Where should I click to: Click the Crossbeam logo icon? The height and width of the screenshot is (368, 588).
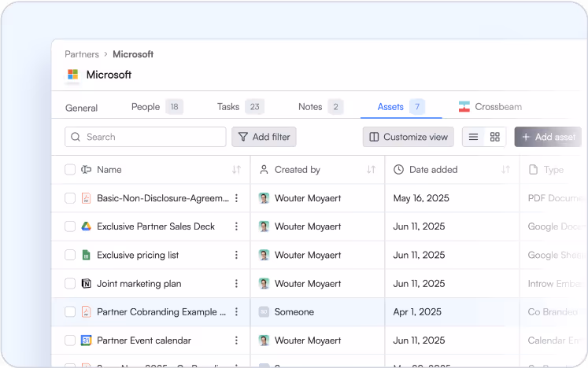(x=464, y=107)
